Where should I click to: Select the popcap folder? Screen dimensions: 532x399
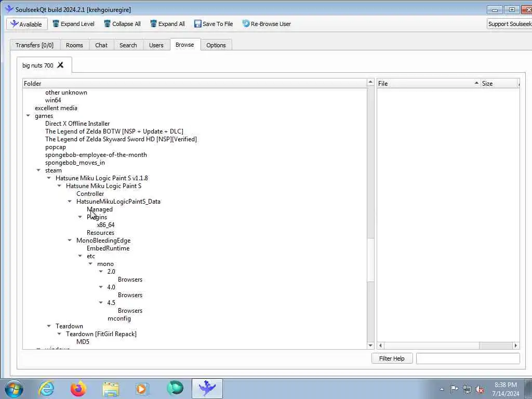point(55,147)
